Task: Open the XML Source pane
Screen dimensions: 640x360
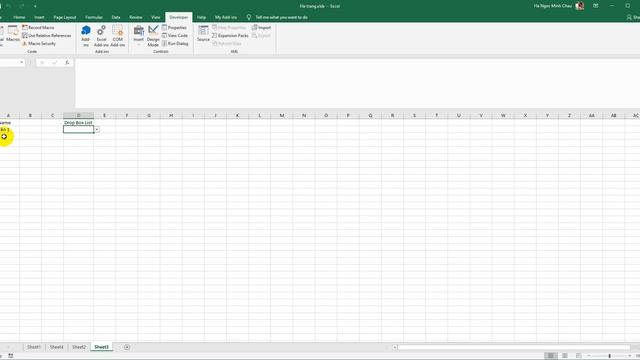Action: (203, 33)
